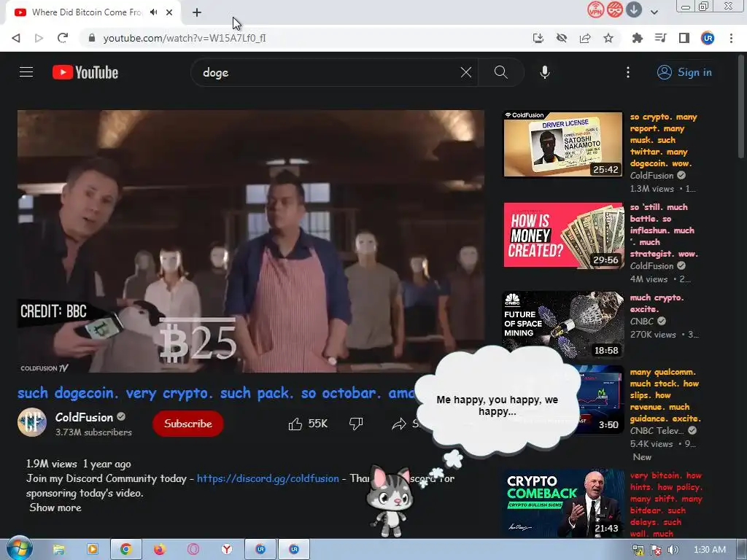
Task: Go forward in browser history
Action: tap(39, 38)
